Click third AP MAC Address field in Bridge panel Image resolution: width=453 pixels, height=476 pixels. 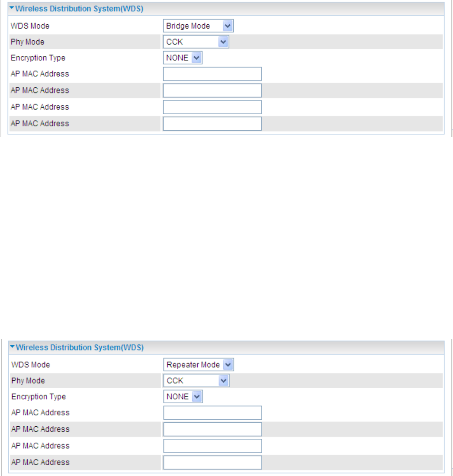212,107
